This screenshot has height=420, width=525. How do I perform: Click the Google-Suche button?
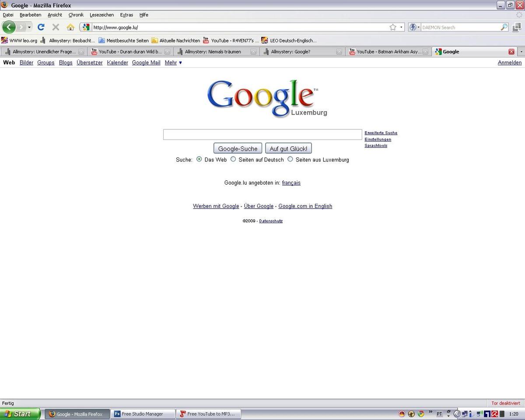(x=238, y=148)
